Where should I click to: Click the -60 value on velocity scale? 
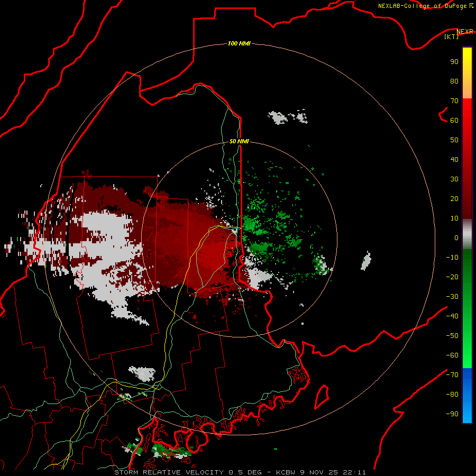(x=452, y=355)
